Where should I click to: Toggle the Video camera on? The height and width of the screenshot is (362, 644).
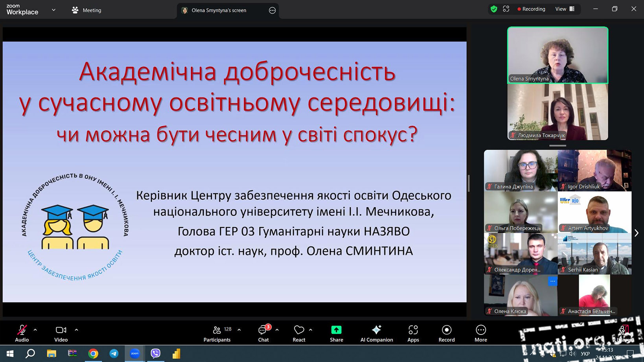point(61,333)
